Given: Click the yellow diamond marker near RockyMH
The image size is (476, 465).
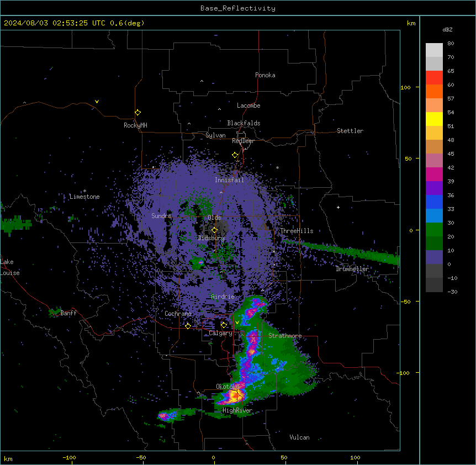Looking at the screenshot, I should click(x=137, y=113).
